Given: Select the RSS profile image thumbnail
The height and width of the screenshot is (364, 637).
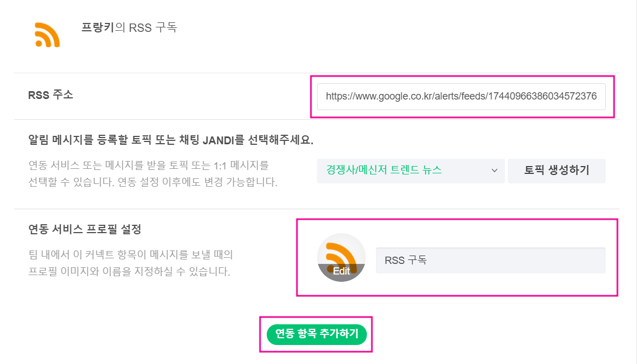Looking at the screenshot, I should (341, 253).
